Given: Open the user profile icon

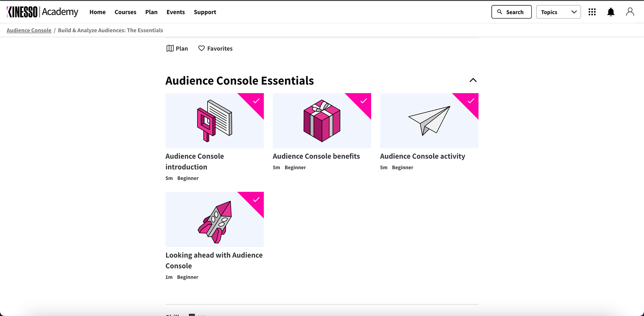Looking at the screenshot, I should (x=630, y=12).
